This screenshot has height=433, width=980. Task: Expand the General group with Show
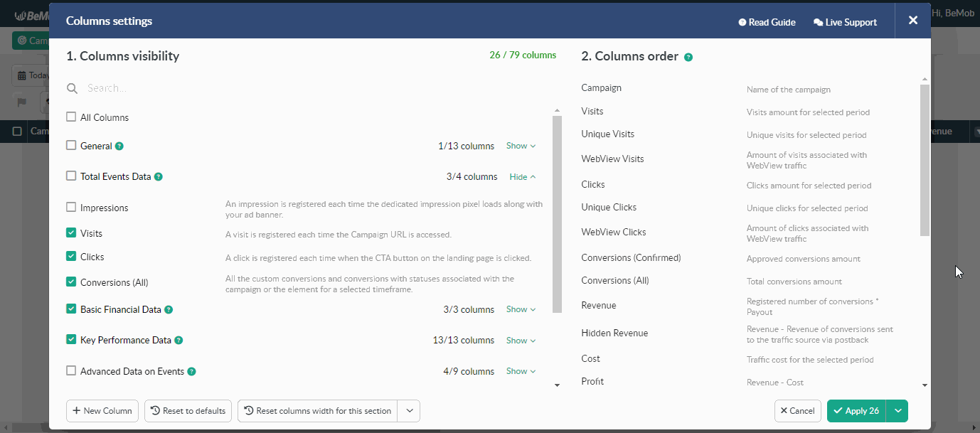[x=521, y=146]
